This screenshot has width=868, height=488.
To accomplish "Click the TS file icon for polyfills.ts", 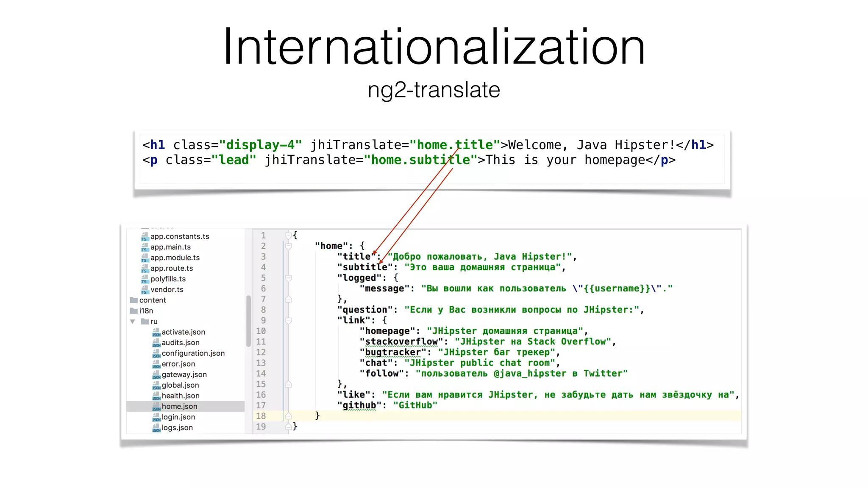I will 145,279.
